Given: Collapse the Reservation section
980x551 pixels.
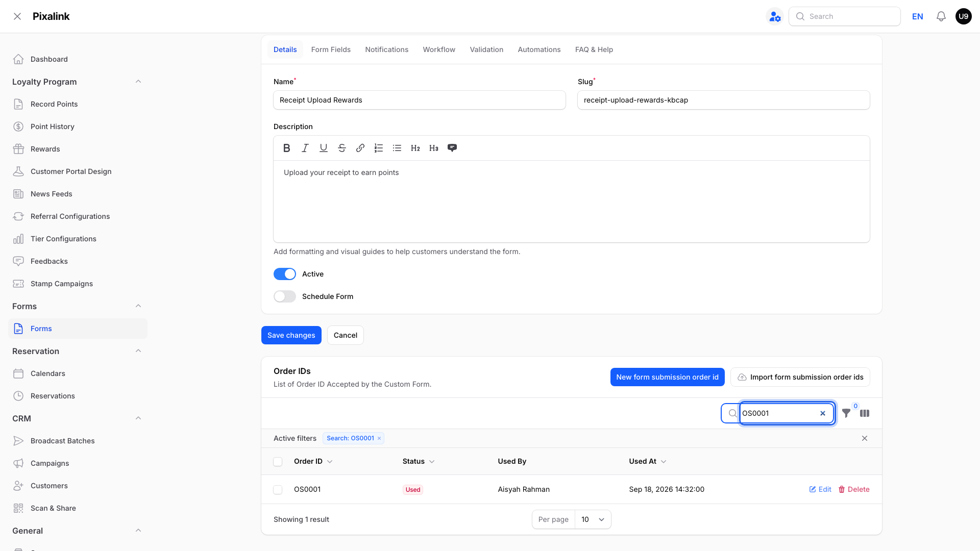Looking at the screenshot, I should click(x=138, y=351).
